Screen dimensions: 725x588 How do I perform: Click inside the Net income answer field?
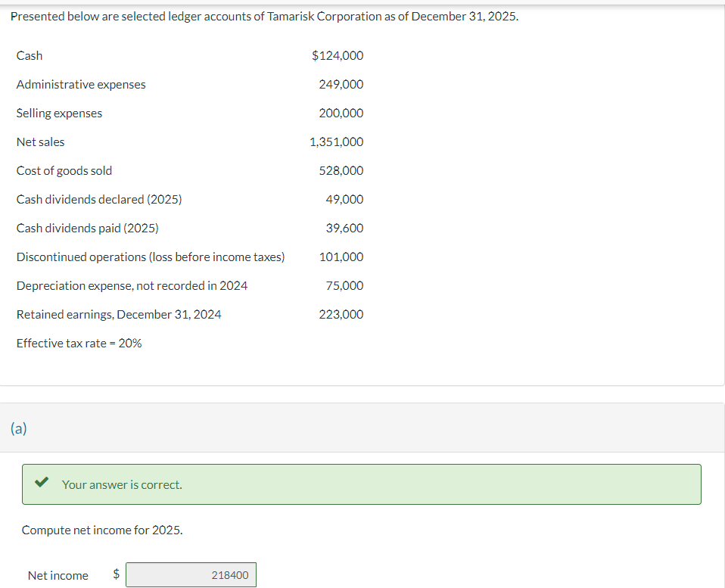[x=191, y=574]
